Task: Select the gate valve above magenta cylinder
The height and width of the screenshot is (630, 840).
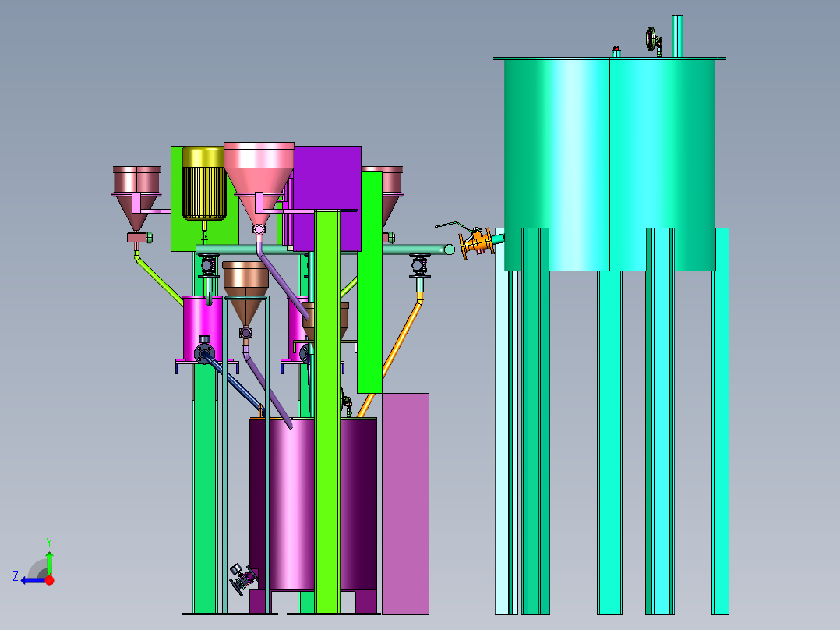Action: click(208, 266)
